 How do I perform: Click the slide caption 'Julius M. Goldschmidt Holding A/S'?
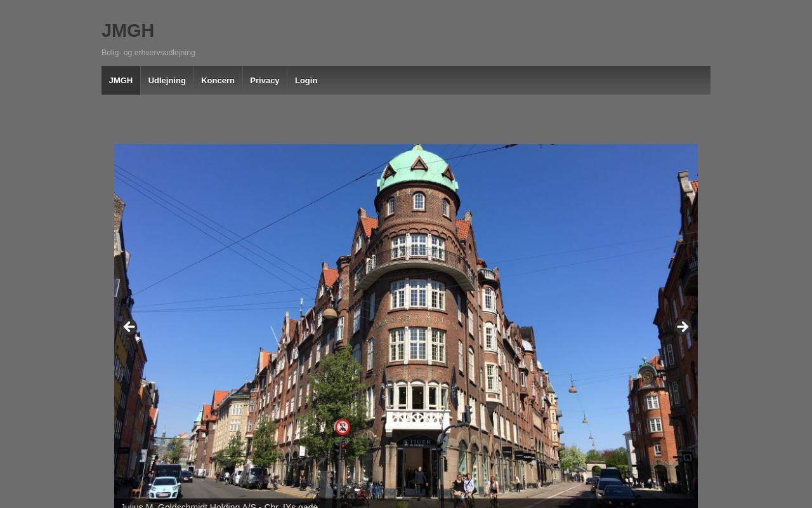point(219,505)
